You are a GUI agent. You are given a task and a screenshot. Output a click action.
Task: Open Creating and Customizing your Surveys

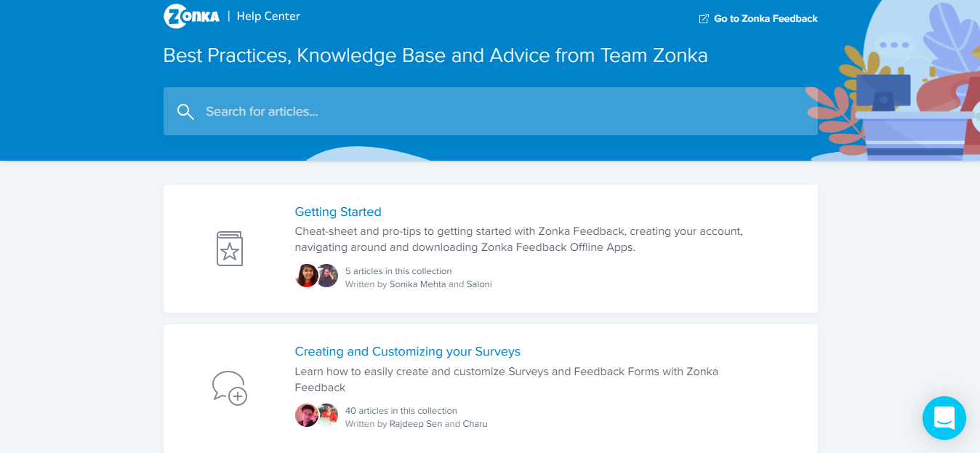pyautogui.click(x=408, y=352)
